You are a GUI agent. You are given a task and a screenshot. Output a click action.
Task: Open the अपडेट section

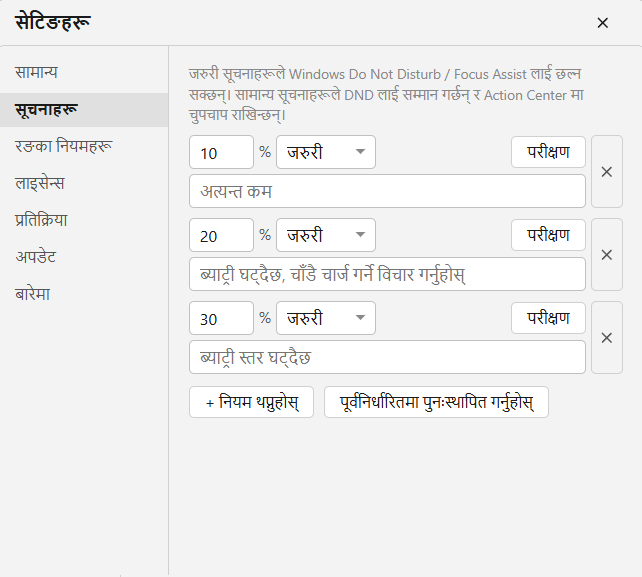click(x=84, y=257)
